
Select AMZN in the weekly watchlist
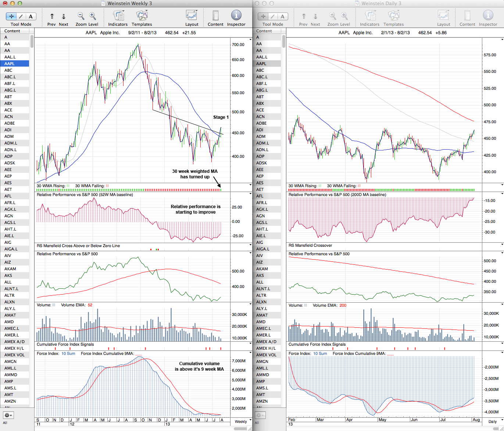coord(10,401)
